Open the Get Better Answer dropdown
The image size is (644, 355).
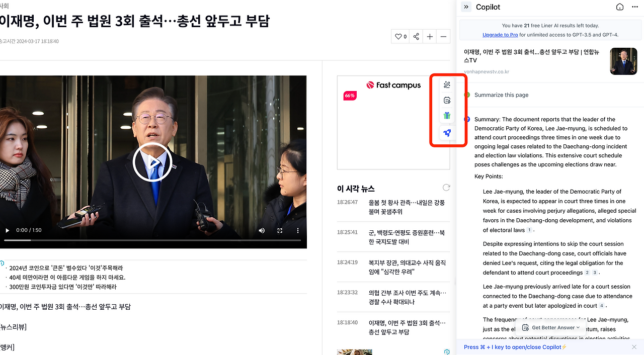point(550,327)
